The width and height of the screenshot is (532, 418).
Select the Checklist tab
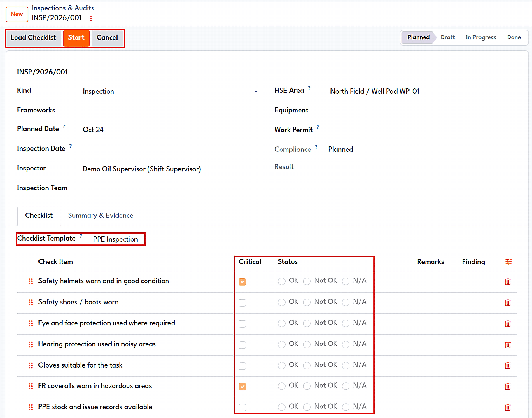pos(39,215)
